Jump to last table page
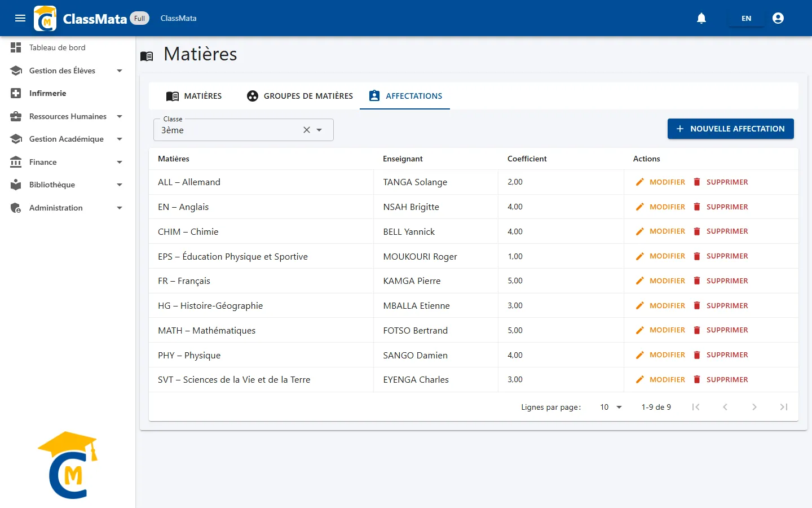Viewport: 812px width, 508px height. click(784, 407)
